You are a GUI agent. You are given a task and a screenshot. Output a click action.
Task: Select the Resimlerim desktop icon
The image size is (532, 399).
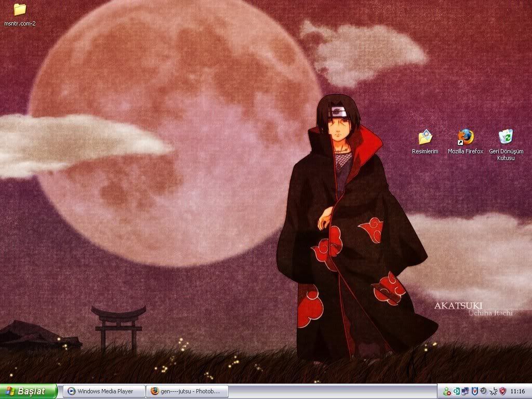[x=425, y=142]
